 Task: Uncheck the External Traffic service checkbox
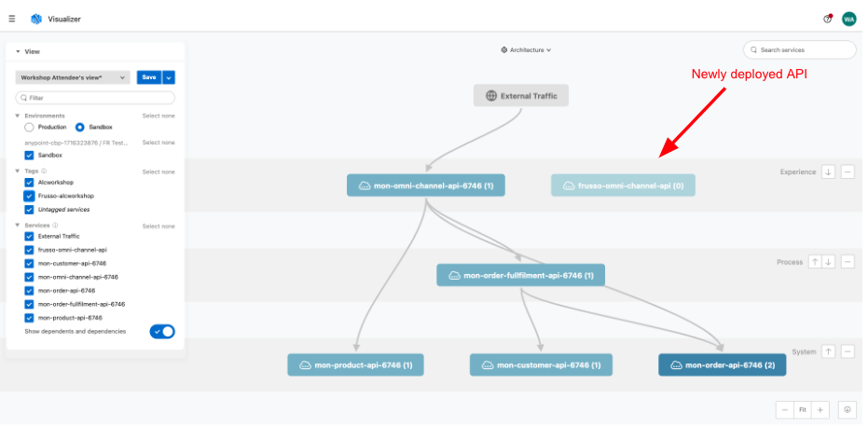[30, 237]
